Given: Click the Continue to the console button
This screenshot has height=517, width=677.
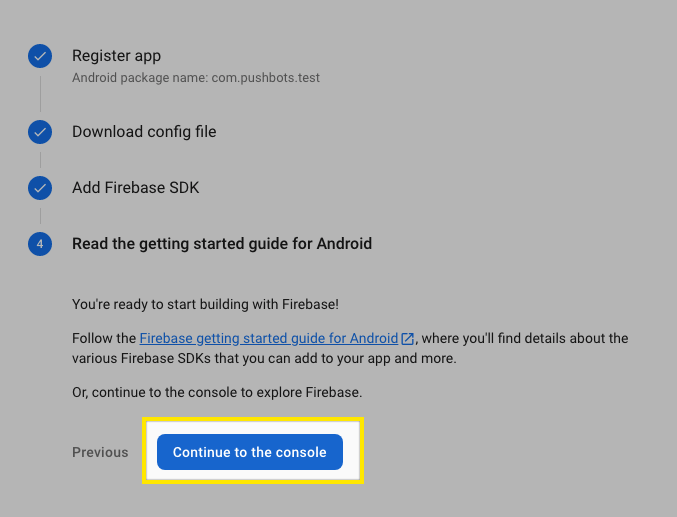Looking at the screenshot, I should click(250, 452).
